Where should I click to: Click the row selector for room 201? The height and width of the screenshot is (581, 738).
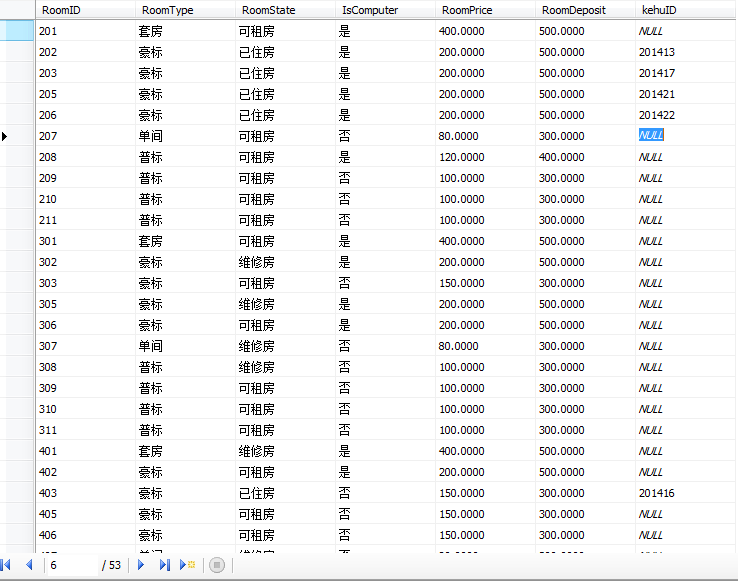tap(17, 31)
